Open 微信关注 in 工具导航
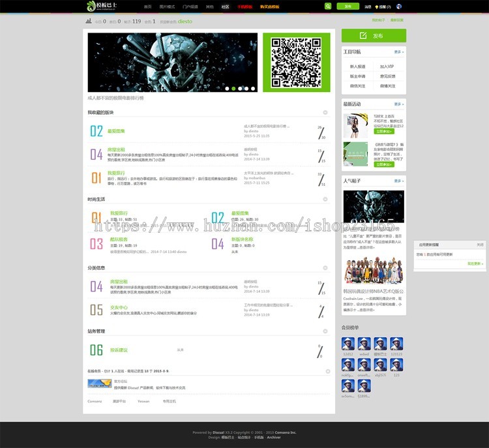This screenshot has height=448, width=489. coord(357,86)
